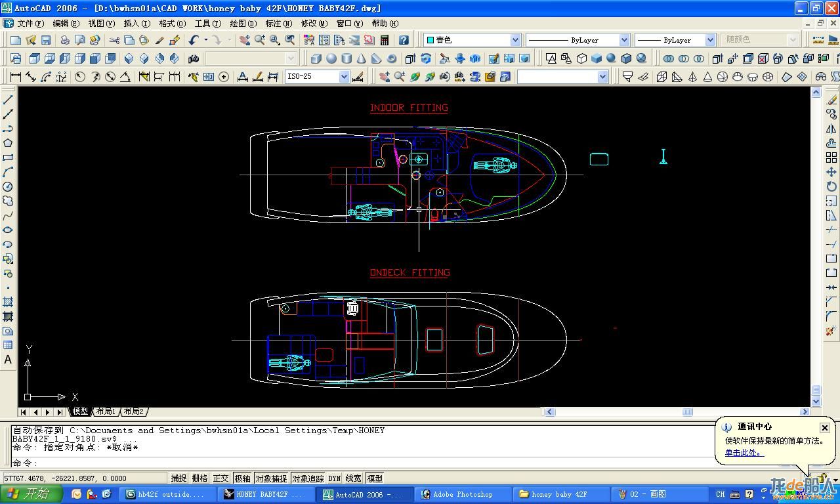
Task: Click the solid Sphere modeling icon
Action: tap(331, 58)
